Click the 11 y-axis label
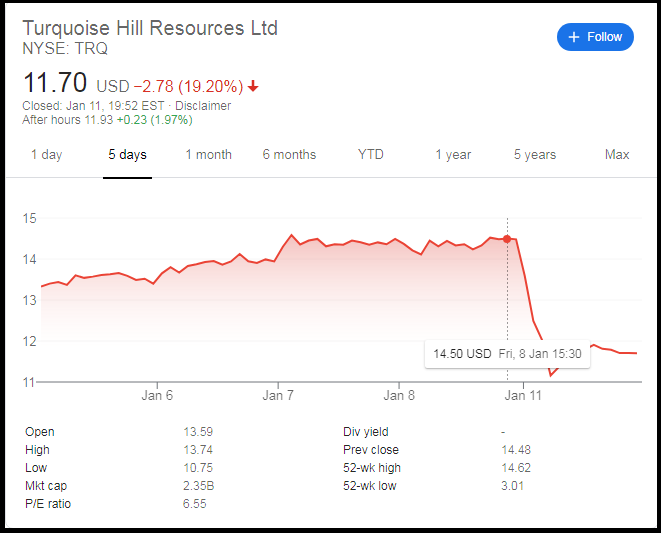The height and width of the screenshot is (533, 661). click(29, 382)
